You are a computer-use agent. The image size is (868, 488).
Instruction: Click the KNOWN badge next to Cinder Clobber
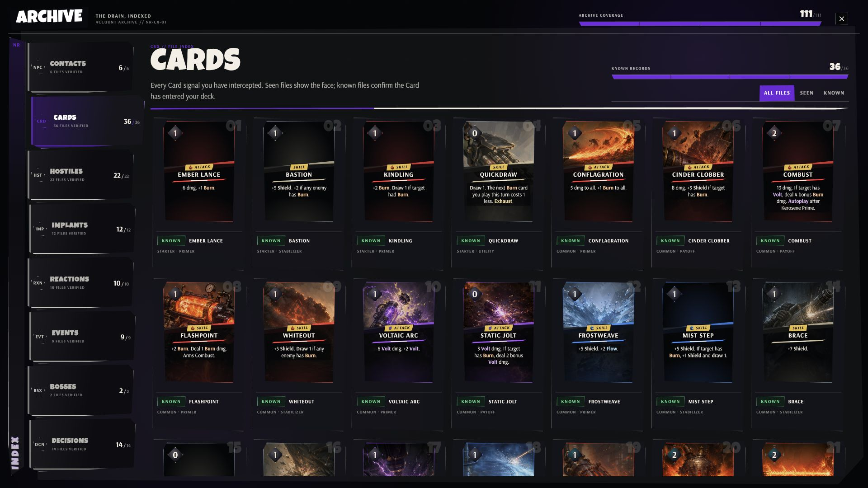670,241
